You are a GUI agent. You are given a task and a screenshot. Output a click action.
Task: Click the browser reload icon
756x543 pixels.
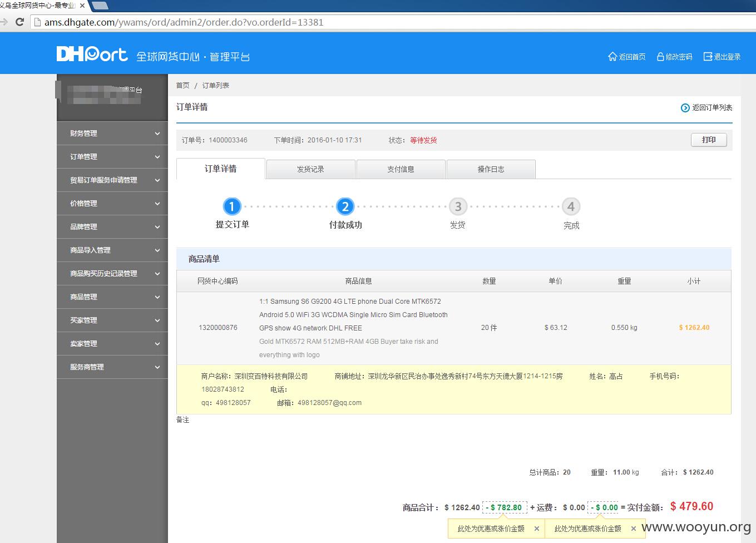19,22
